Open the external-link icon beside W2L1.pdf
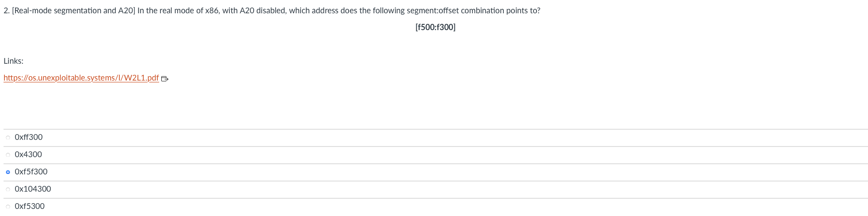 (165, 79)
